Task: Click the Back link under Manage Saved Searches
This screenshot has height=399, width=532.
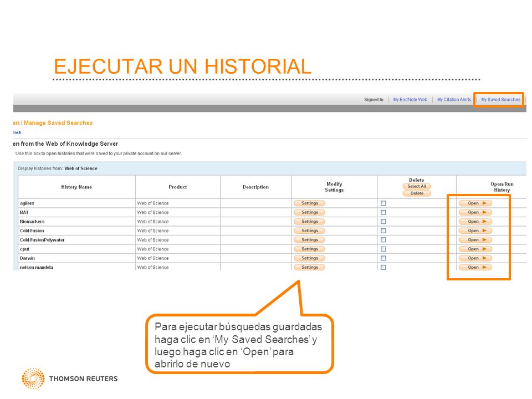Action: tap(17, 132)
